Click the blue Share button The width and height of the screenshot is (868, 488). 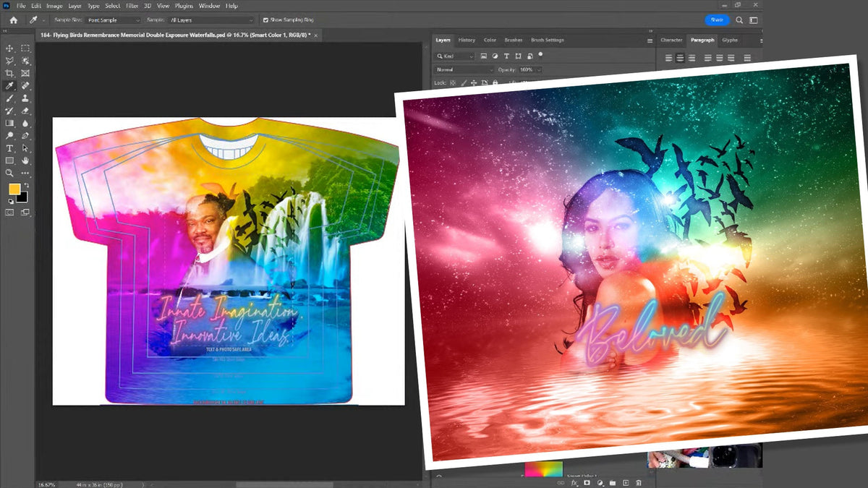(716, 20)
